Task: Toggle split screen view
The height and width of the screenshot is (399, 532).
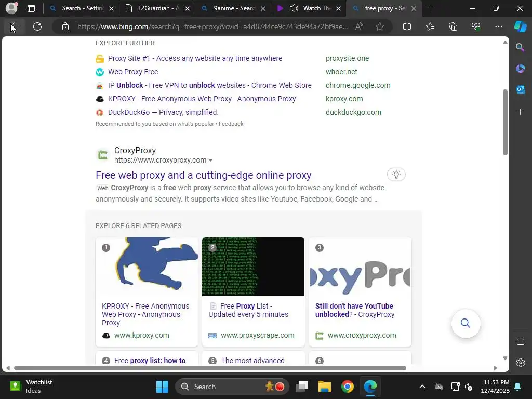Action: pos(407,26)
